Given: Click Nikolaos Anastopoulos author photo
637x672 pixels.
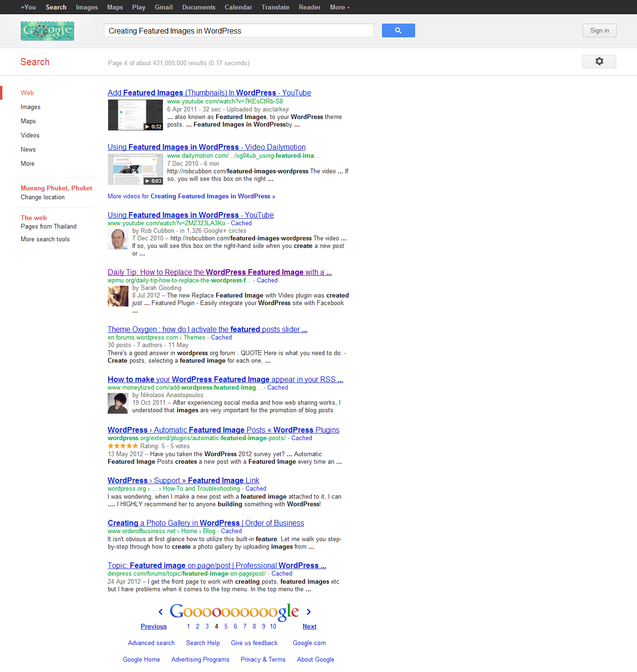Looking at the screenshot, I should (118, 403).
